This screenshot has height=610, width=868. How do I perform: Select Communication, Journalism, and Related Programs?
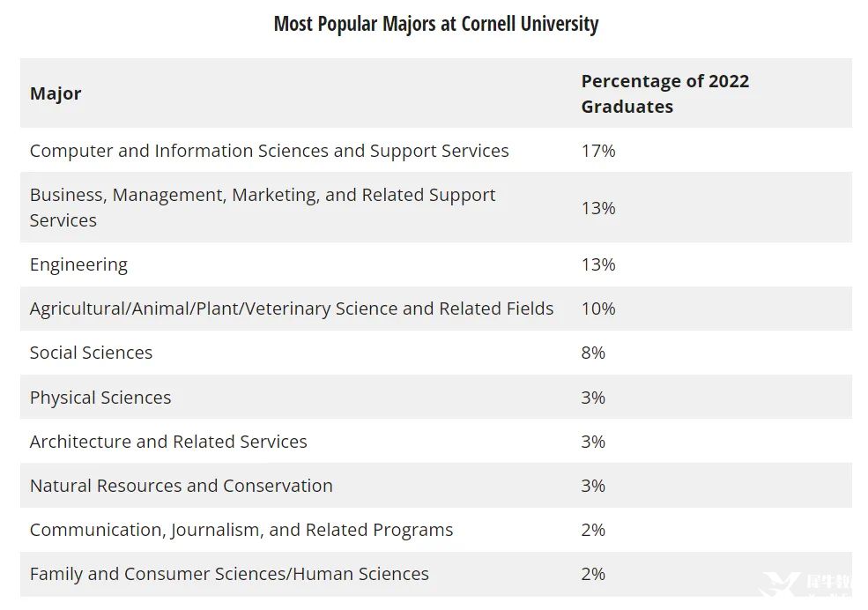241,530
